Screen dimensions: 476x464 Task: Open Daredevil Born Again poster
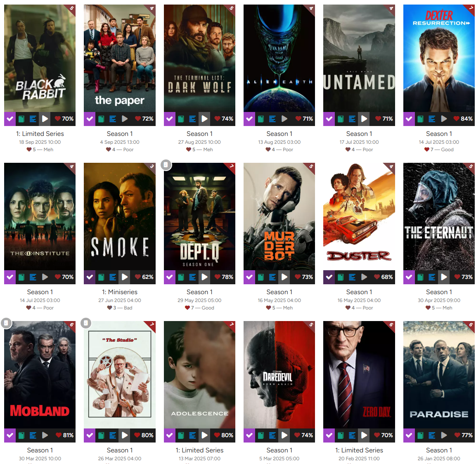pyautogui.click(x=279, y=375)
